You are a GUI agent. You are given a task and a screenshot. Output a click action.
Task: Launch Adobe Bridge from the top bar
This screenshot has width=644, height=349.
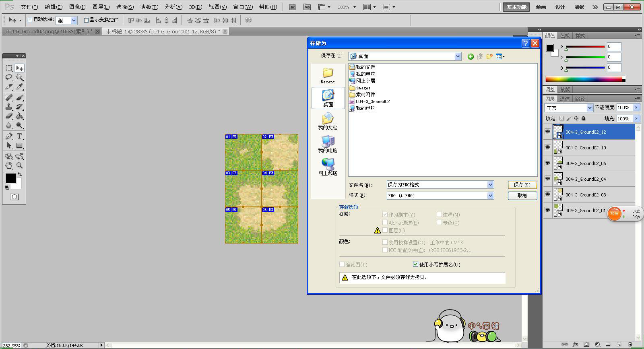click(x=293, y=7)
